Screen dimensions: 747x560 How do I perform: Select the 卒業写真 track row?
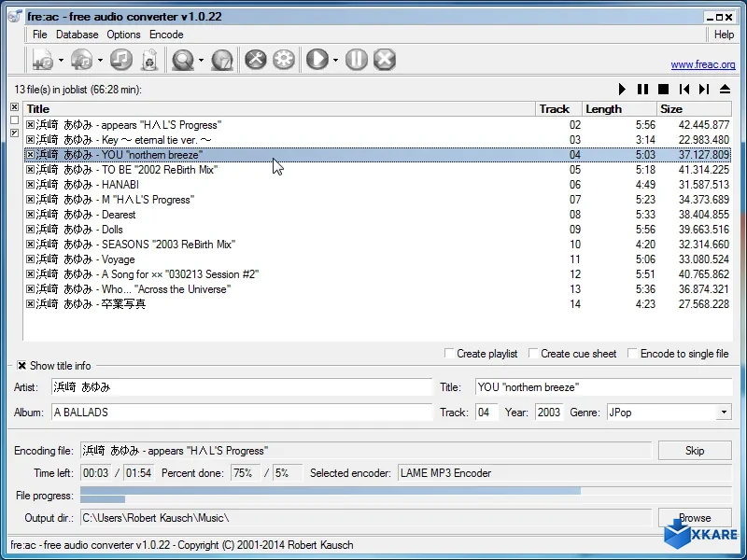[377, 304]
